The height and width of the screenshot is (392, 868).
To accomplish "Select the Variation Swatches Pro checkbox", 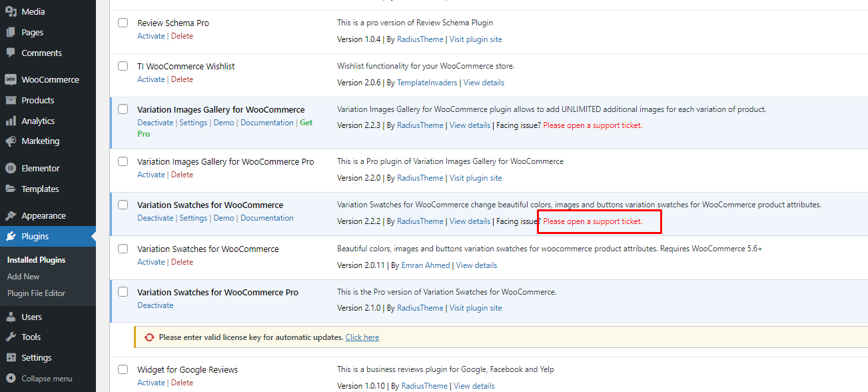I will tap(123, 292).
